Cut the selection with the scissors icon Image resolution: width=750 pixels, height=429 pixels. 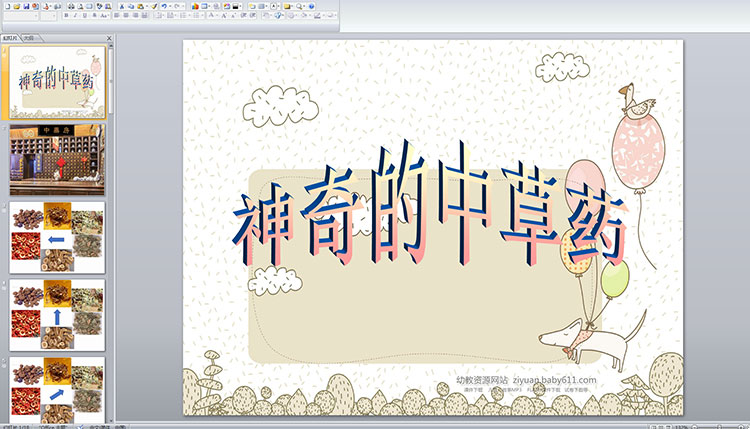point(121,6)
